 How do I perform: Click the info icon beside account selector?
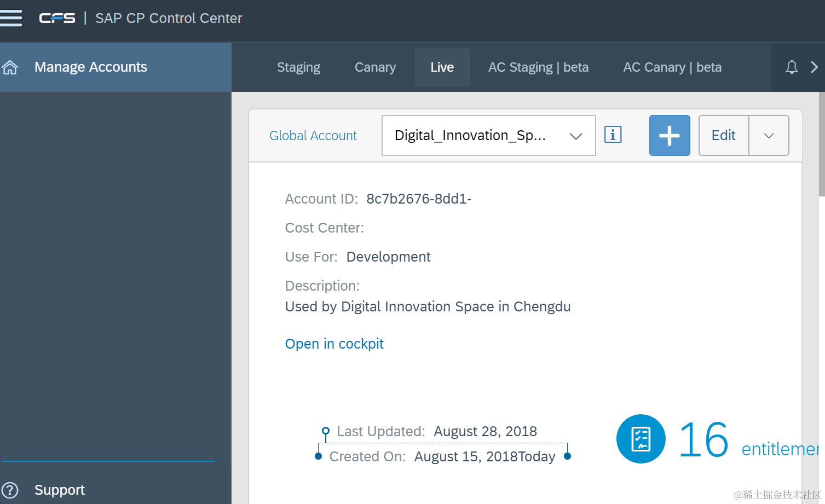[x=613, y=135]
